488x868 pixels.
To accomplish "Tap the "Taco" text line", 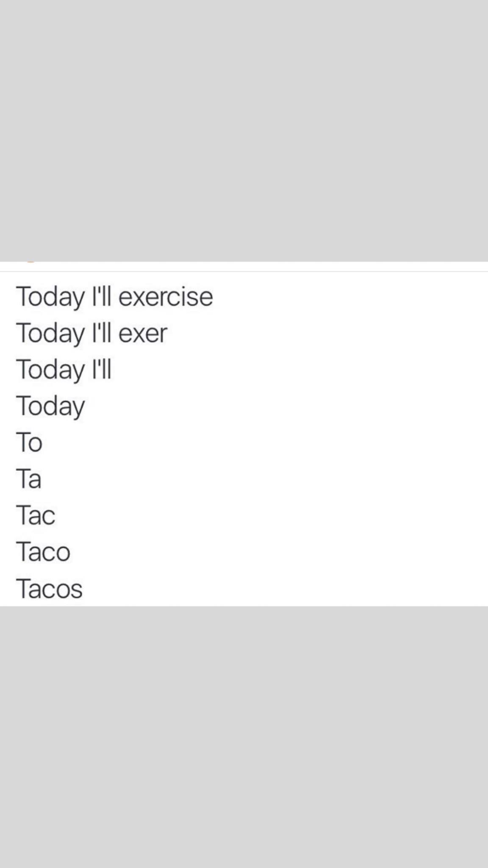I will point(43,552).
